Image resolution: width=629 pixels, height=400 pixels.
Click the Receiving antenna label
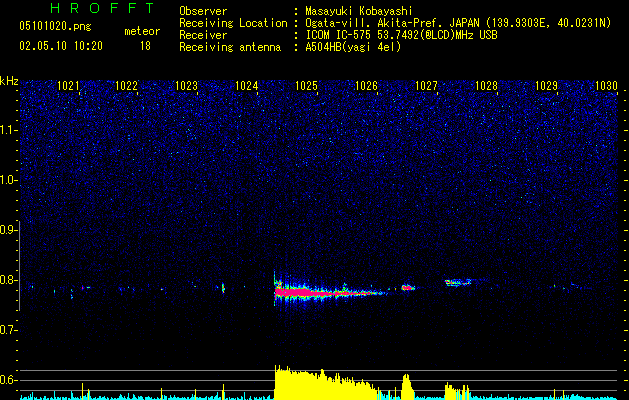(x=230, y=47)
